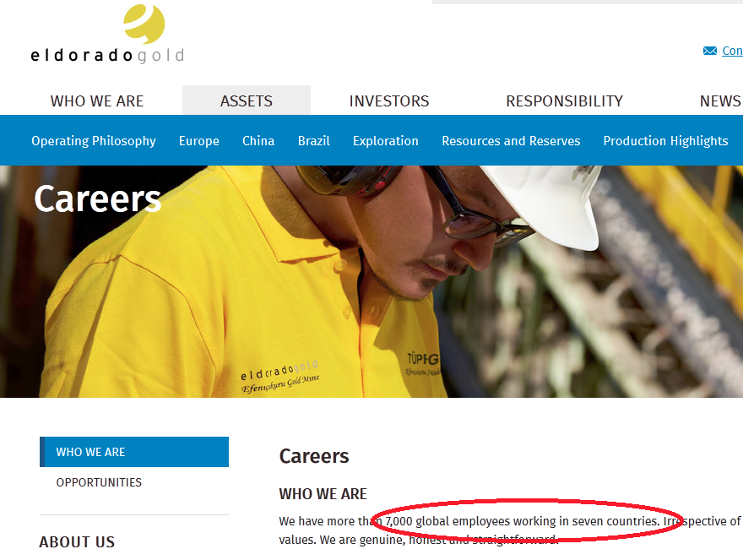Click the Eldorado Gold logo
Viewport: 743px width, 560px height.
(107, 34)
